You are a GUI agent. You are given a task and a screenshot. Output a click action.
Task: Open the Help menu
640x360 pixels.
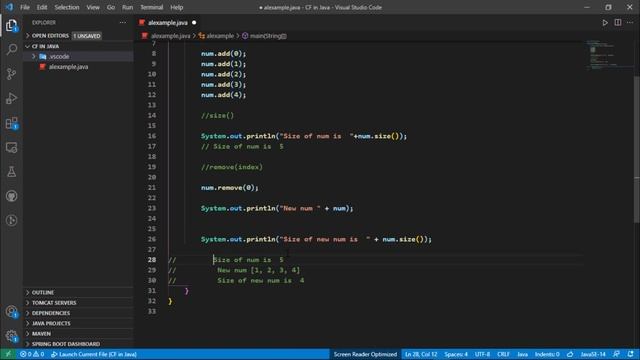coord(176,7)
